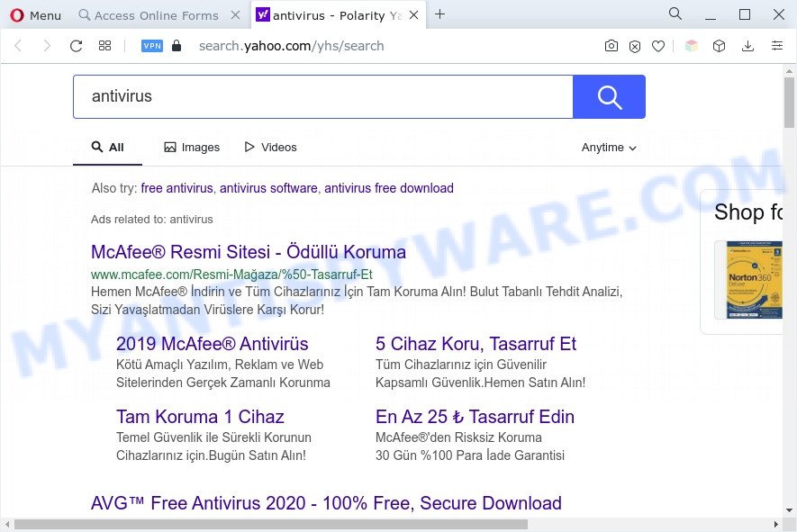This screenshot has width=797, height=532.
Task: Go back to previous page
Action: (x=18, y=46)
